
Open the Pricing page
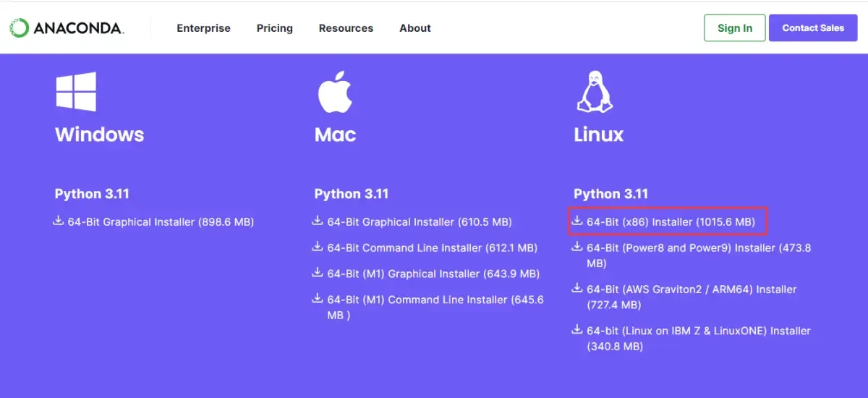pos(274,28)
